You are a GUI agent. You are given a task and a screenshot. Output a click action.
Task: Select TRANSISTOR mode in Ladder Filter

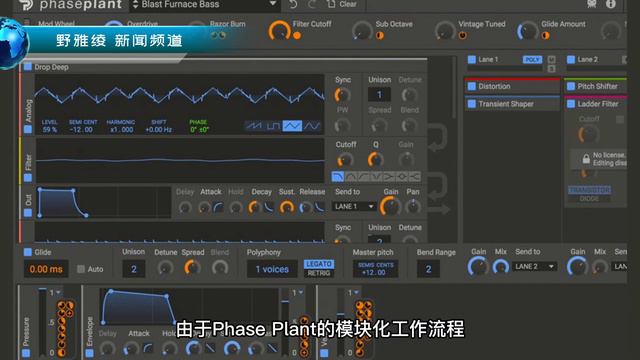[x=589, y=190]
